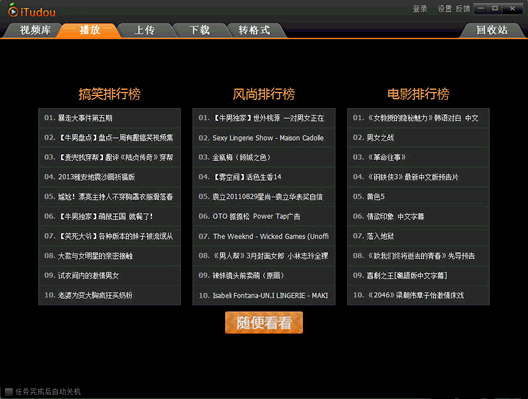Image resolution: width=528 pixels, height=399 pixels.
Task: Play 04.《钢铁侠3》最新中文版预告片
Action: [x=418, y=177]
